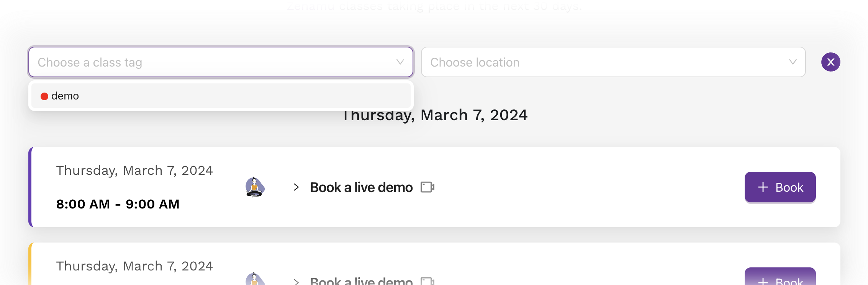Image resolution: width=868 pixels, height=285 pixels.
Task: Book the 8:00 AM live demo
Action: 780,187
